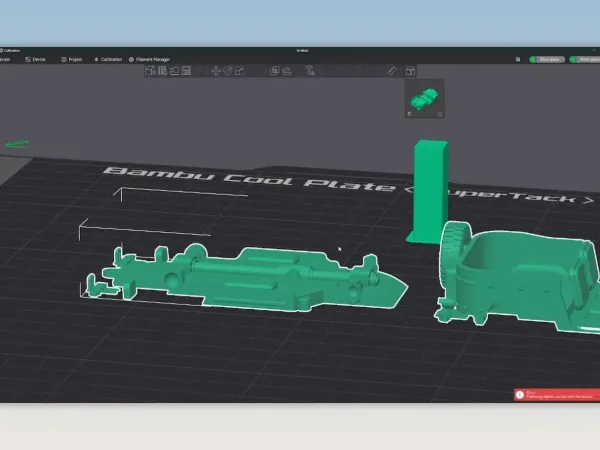Image resolution: width=600 pixels, height=450 pixels.
Task: Select the Scale tool
Action: tap(240, 71)
